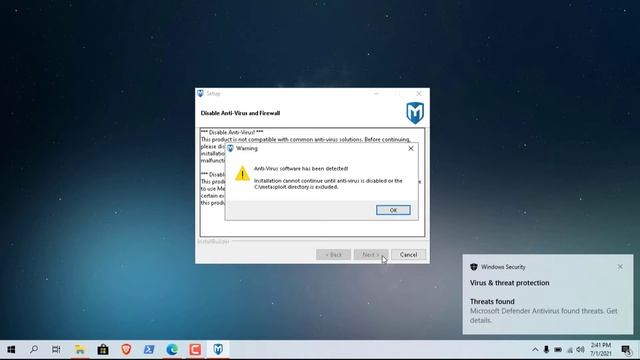Close the Warning dialog with X
640x360 pixels.
(411, 149)
